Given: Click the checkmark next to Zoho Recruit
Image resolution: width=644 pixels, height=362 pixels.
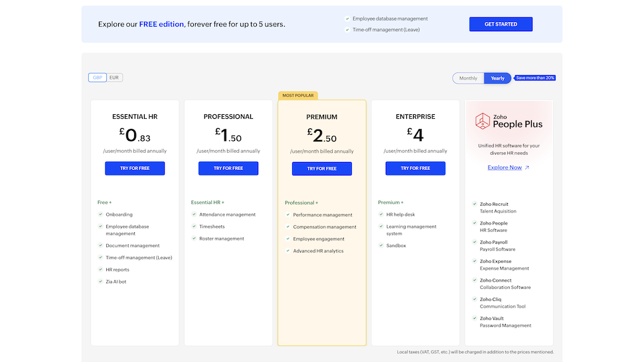Looking at the screenshot, I should click(475, 204).
